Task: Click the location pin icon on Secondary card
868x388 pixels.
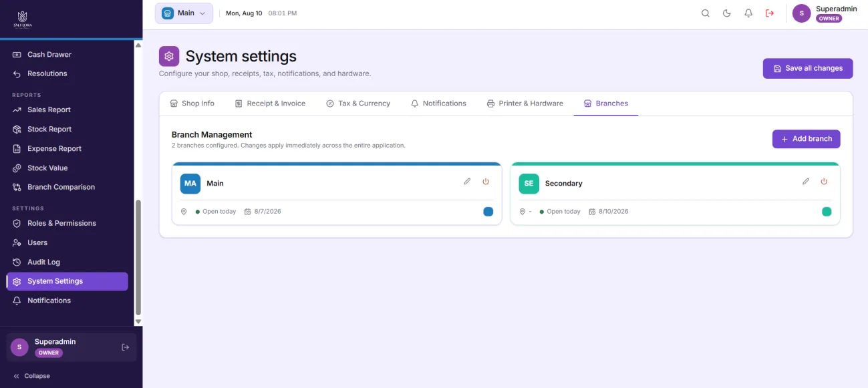Action: 523,212
